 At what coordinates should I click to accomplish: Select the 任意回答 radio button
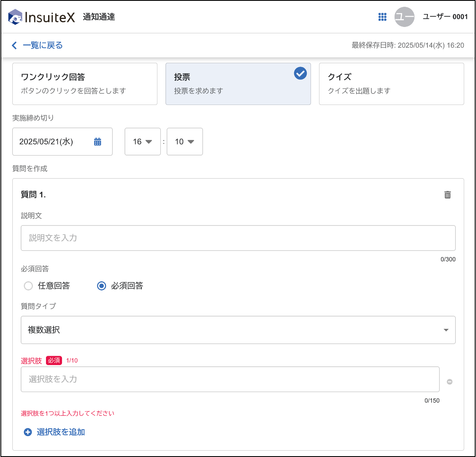[28, 286]
